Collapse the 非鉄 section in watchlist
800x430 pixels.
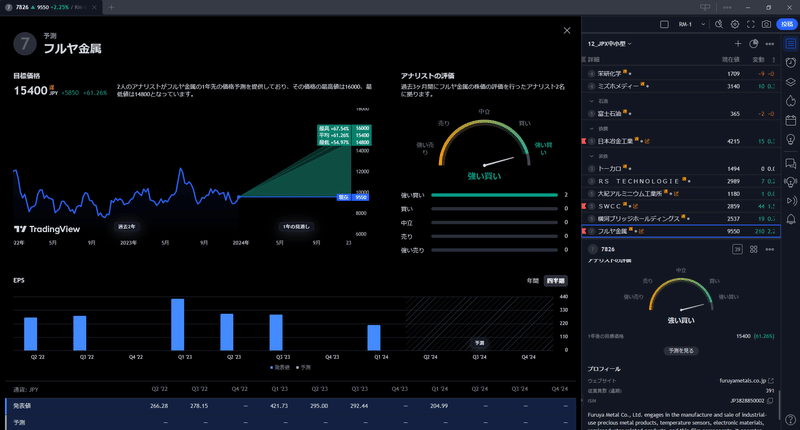591,156
